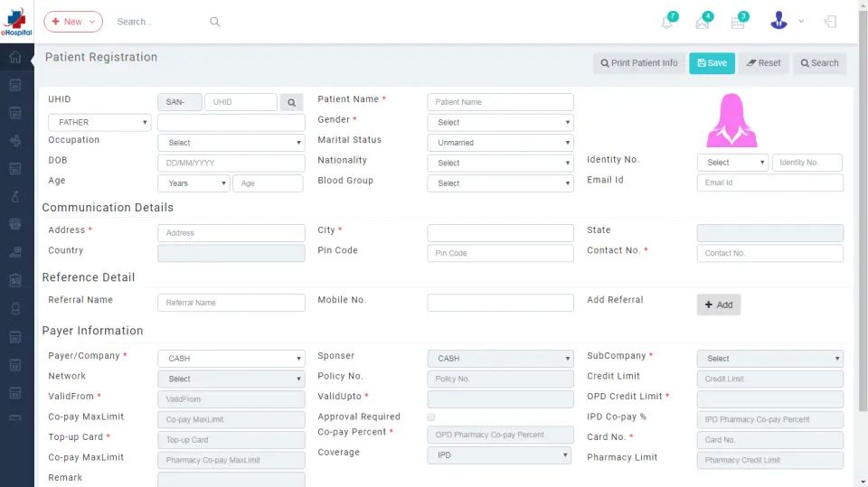This screenshot has height=487, width=868.
Task: Click the Reset button
Action: [x=763, y=63]
